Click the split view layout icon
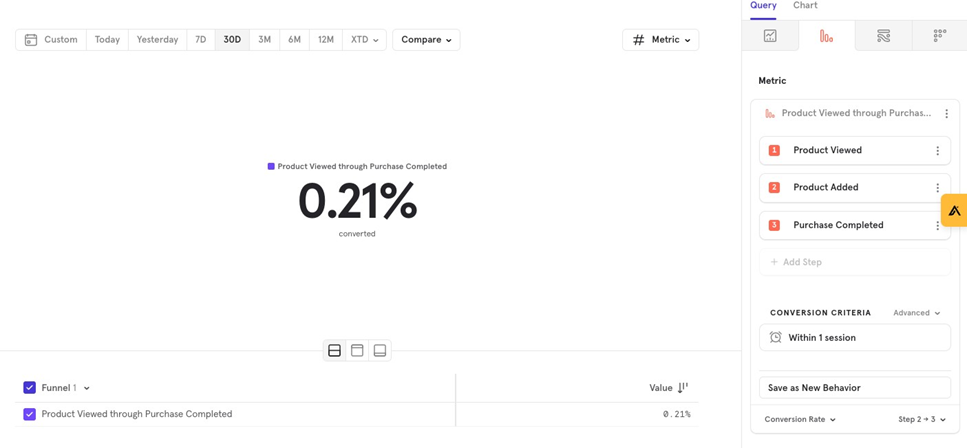The width and height of the screenshot is (967, 448). pos(334,351)
